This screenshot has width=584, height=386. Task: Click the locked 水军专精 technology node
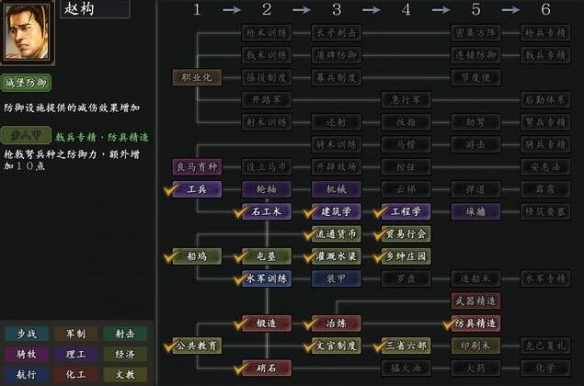pos(545,279)
